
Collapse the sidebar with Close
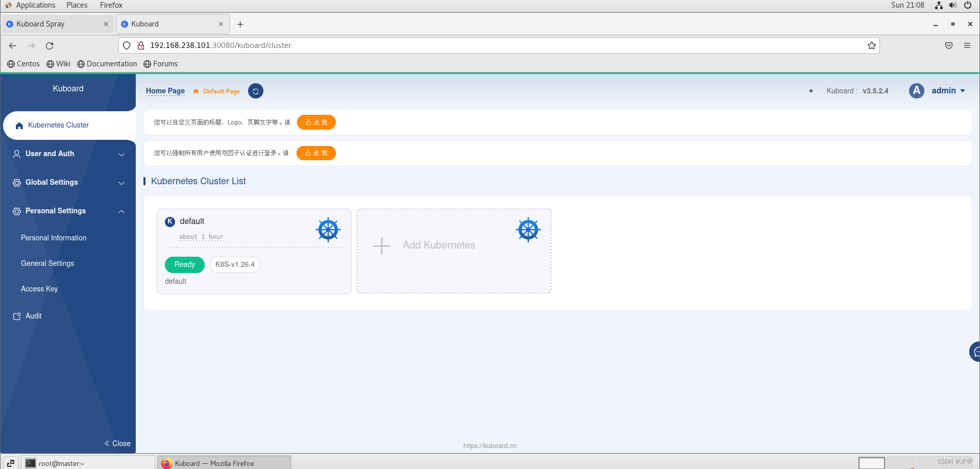coord(117,443)
